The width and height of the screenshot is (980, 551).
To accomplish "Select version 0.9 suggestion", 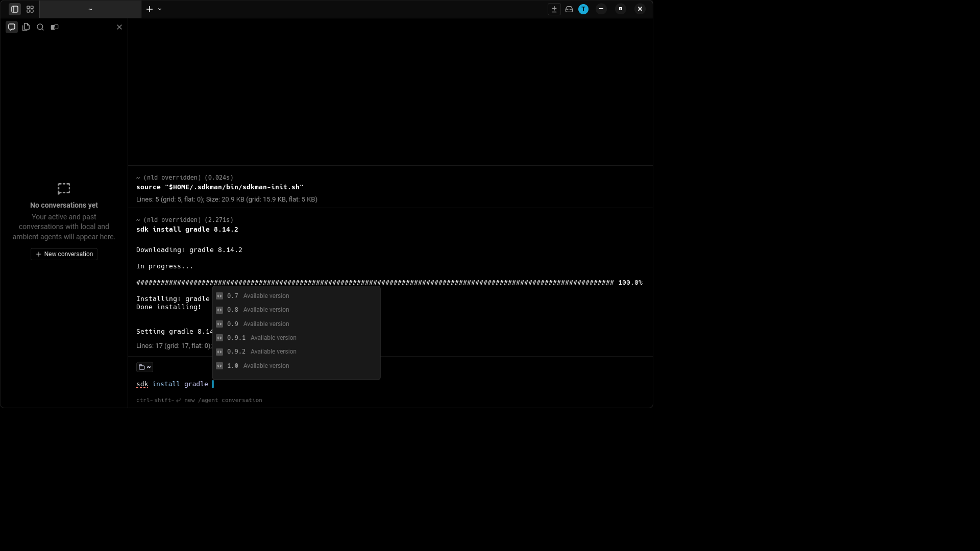I will coord(296,324).
